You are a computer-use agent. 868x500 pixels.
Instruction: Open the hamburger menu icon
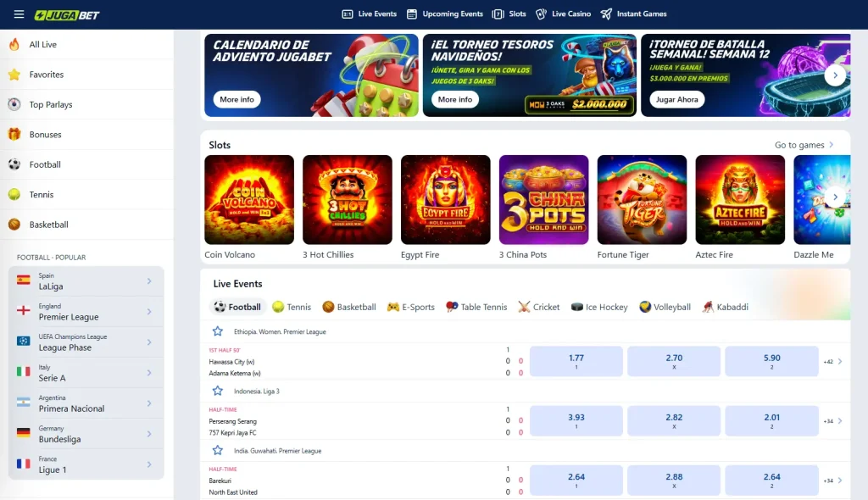pos(19,14)
